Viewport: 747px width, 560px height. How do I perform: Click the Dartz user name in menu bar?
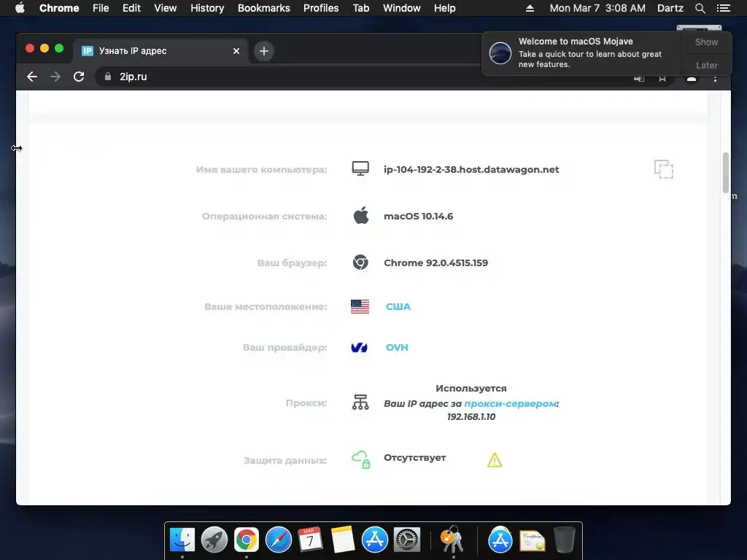tap(670, 8)
